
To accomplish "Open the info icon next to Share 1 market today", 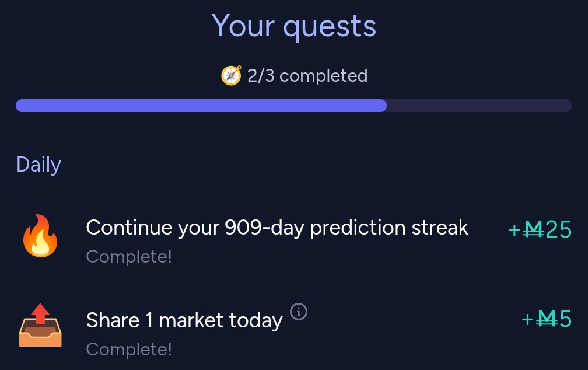I will [x=299, y=312].
